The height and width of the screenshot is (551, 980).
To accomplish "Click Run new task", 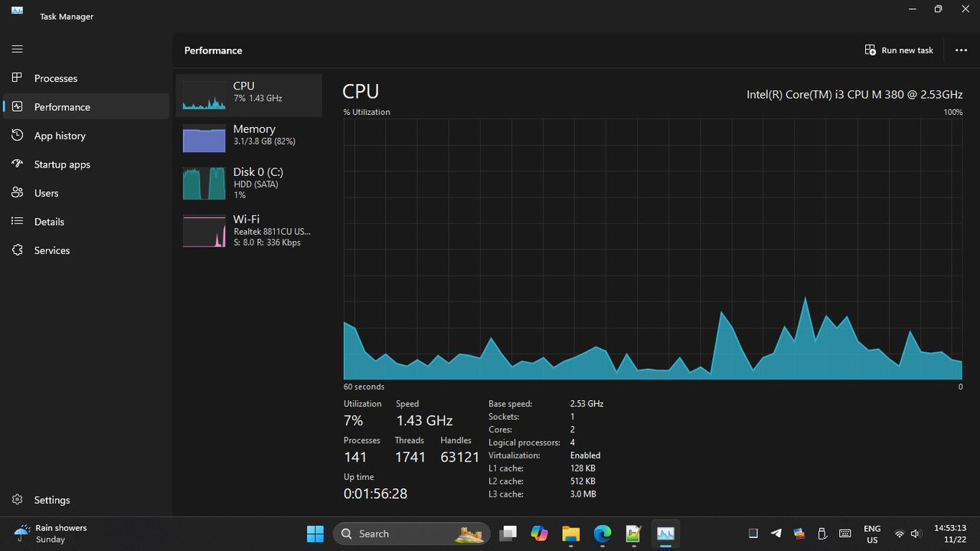I will (x=899, y=50).
